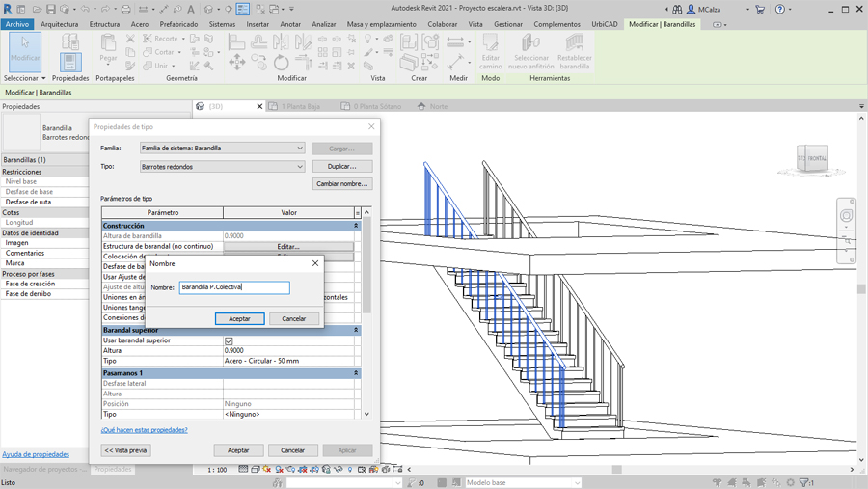Switch to the Planta Baja view tab
Image resolution: width=868 pixels, height=489 pixels.
(x=300, y=107)
